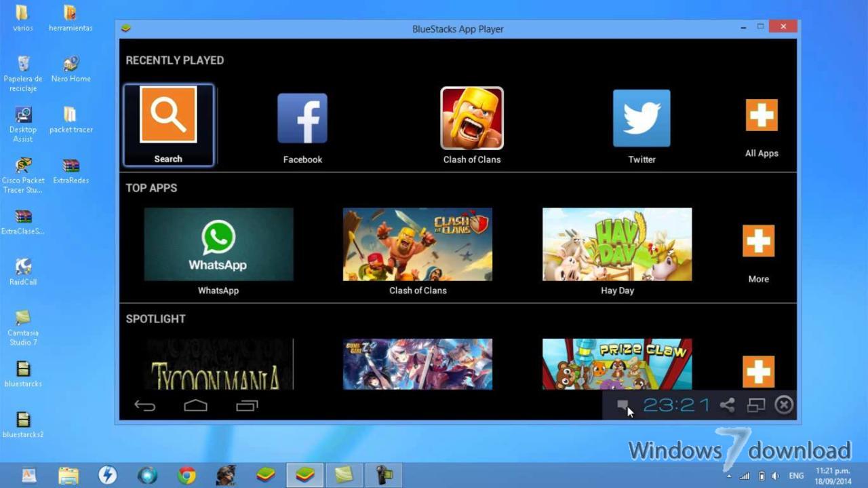The image size is (868, 488).
Task: Open the Hay Day banner in Top Apps
Action: [617, 244]
